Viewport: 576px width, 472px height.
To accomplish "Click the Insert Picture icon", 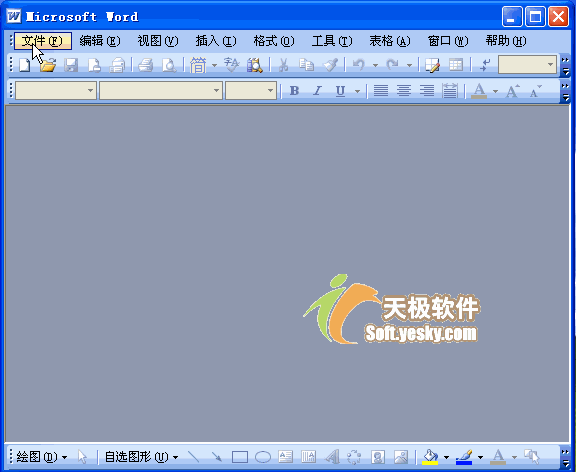I will tap(401, 457).
